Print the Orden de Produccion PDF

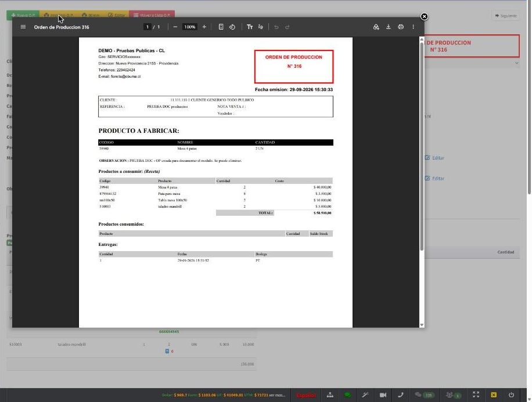click(x=401, y=27)
